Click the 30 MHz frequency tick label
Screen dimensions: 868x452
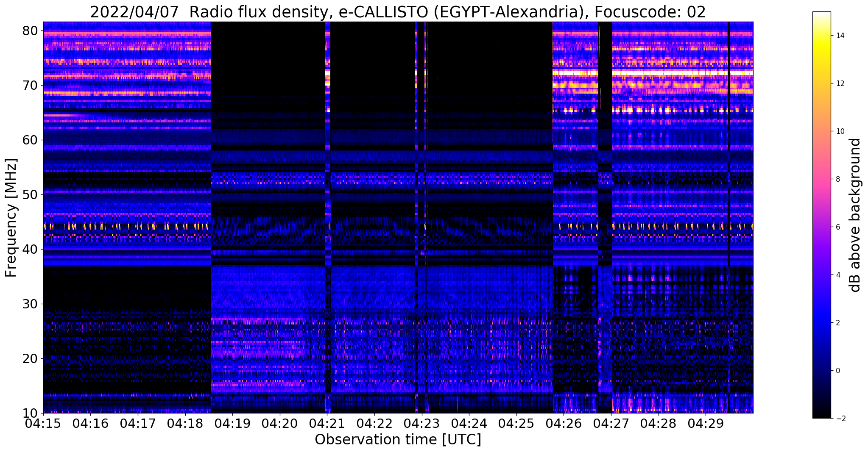(x=31, y=304)
